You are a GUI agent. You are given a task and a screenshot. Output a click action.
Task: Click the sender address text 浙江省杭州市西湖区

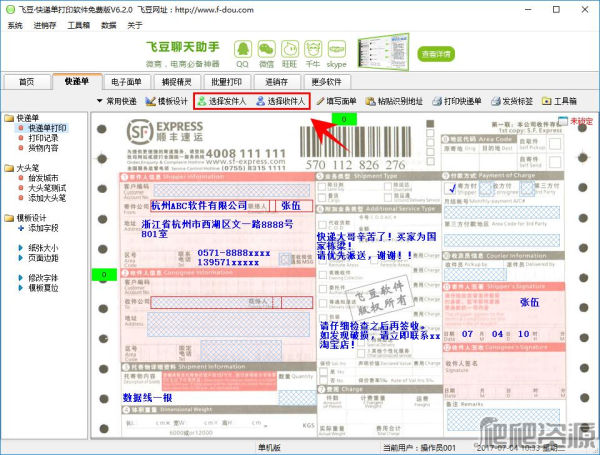[217, 228]
